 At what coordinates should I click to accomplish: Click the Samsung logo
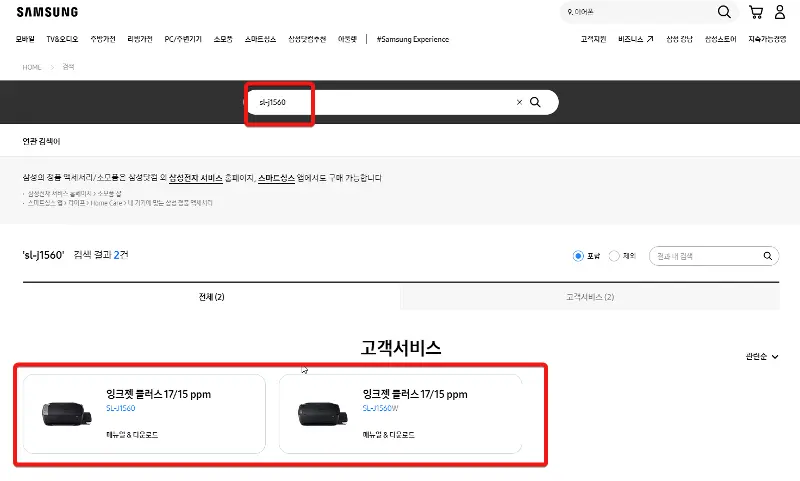(47, 12)
